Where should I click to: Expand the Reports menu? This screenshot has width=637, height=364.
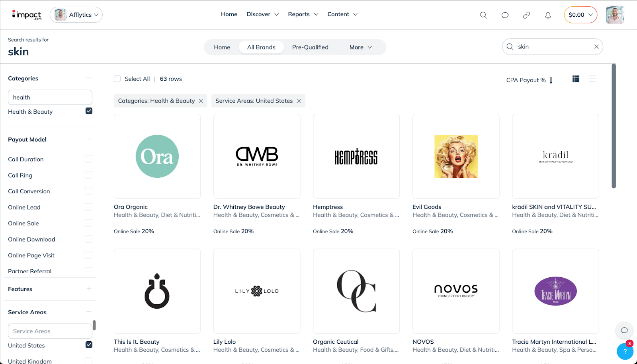click(303, 14)
